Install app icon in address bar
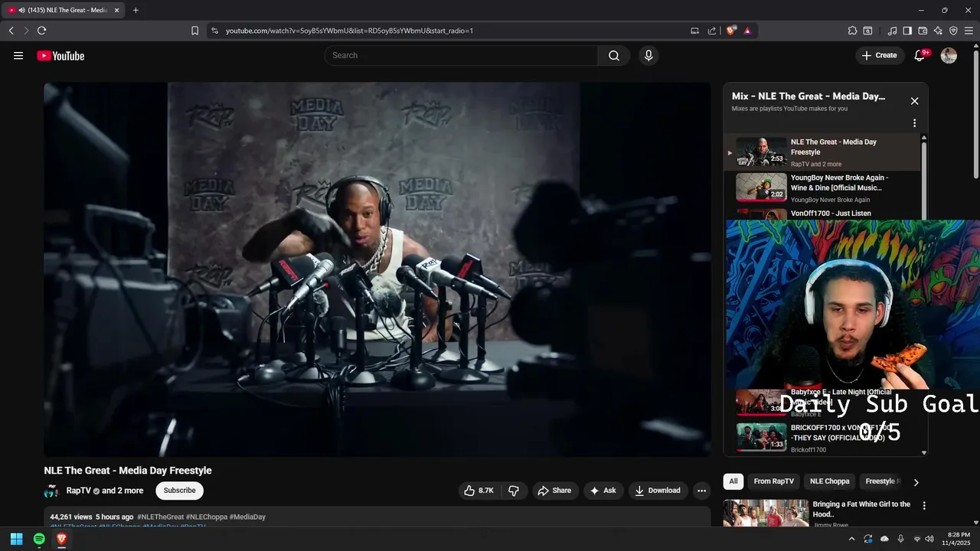Image resolution: width=980 pixels, height=551 pixels. 695,31
